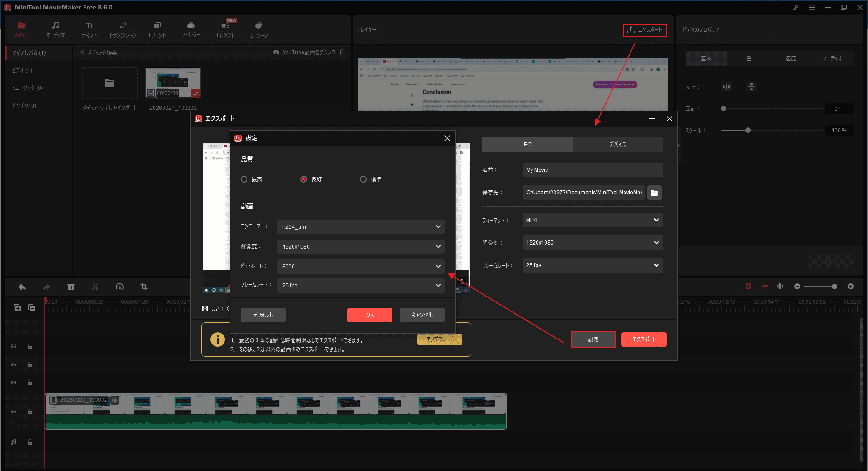Select the テキスト tool
Image resolution: width=868 pixels, height=471 pixels.
(x=89, y=29)
